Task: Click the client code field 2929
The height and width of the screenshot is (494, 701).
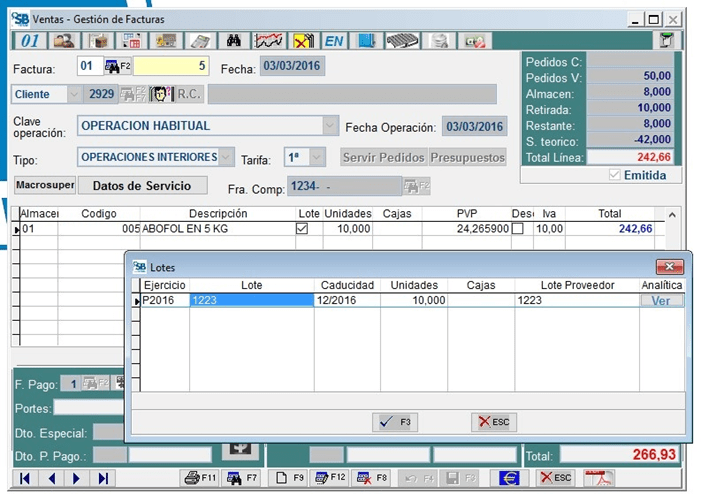Action: coord(100,94)
